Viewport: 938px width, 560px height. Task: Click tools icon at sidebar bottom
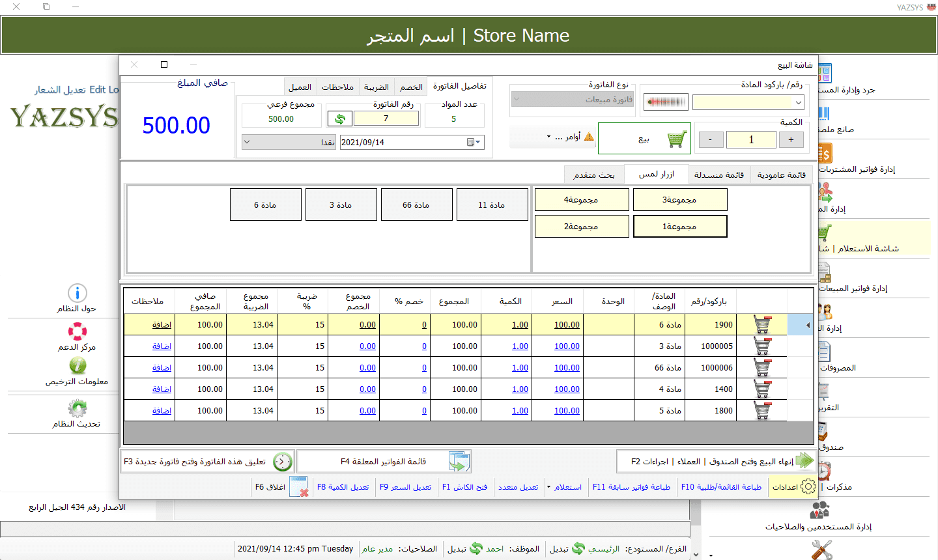tap(822, 550)
